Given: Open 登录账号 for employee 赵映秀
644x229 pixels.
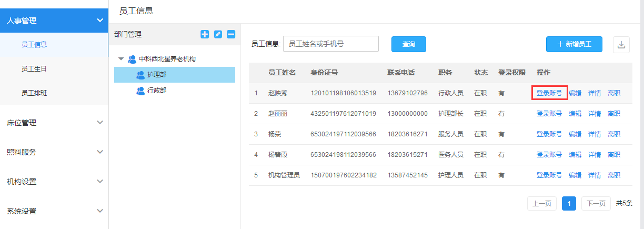Looking at the screenshot, I should 549,93.
